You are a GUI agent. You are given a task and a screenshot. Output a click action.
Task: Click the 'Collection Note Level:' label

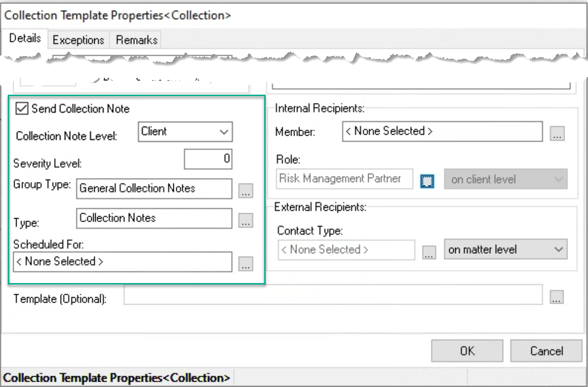[x=67, y=136]
